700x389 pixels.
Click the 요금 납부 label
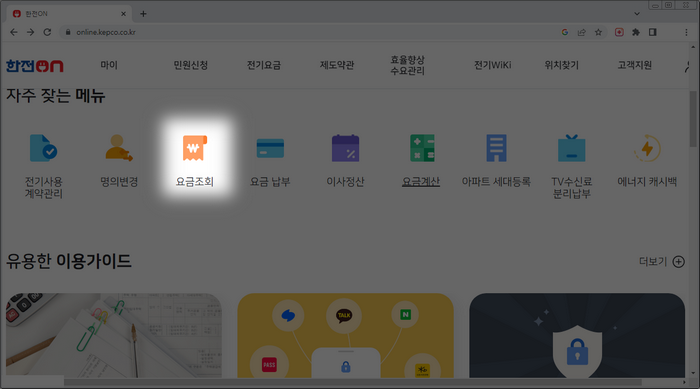point(270,182)
